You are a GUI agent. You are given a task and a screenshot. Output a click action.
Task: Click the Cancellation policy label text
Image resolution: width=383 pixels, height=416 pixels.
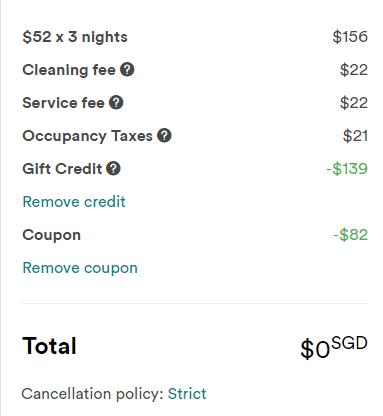pos(92,394)
